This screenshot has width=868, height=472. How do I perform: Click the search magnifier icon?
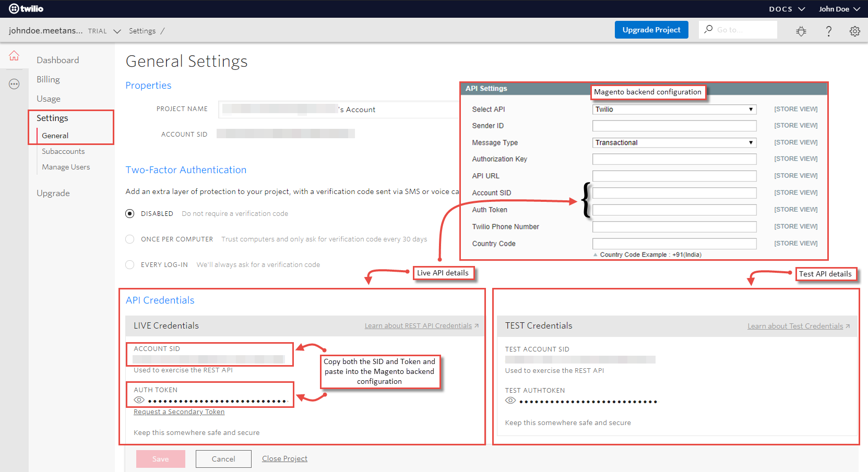pyautogui.click(x=708, y=29)
